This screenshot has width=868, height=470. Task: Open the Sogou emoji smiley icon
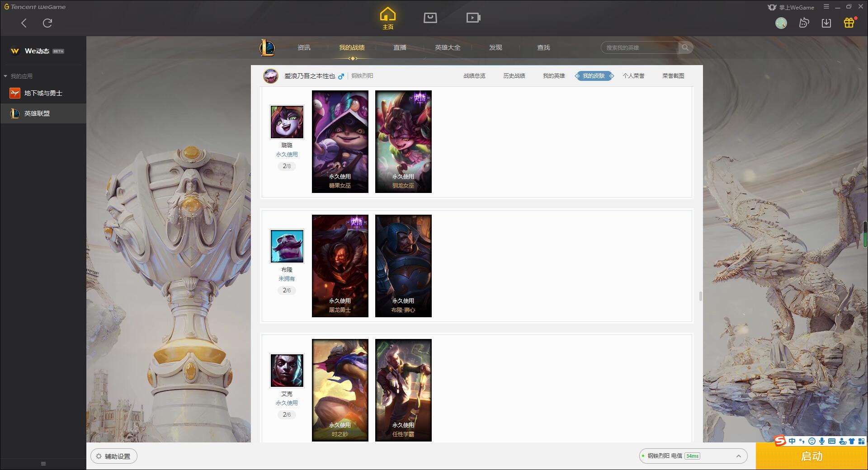click(812, 441)
